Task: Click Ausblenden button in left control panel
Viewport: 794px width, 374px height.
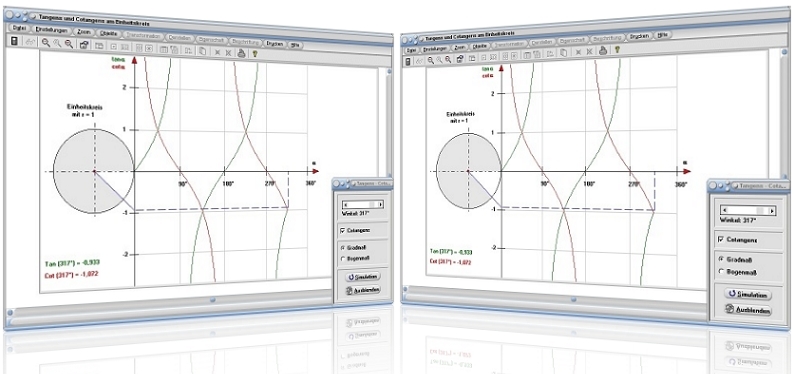Action: click(x=362, y=290)
